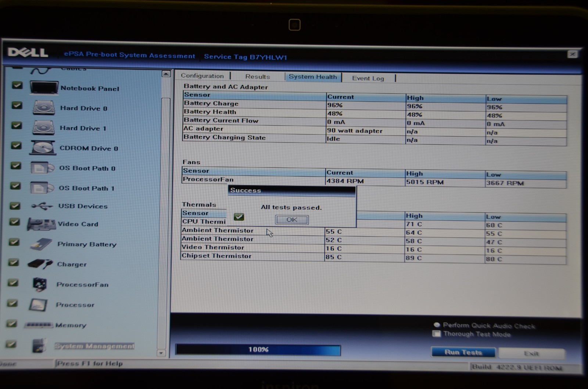Select the USB Devices icon
The height and width of the screenshot is (389, 588).
(42, 206)
